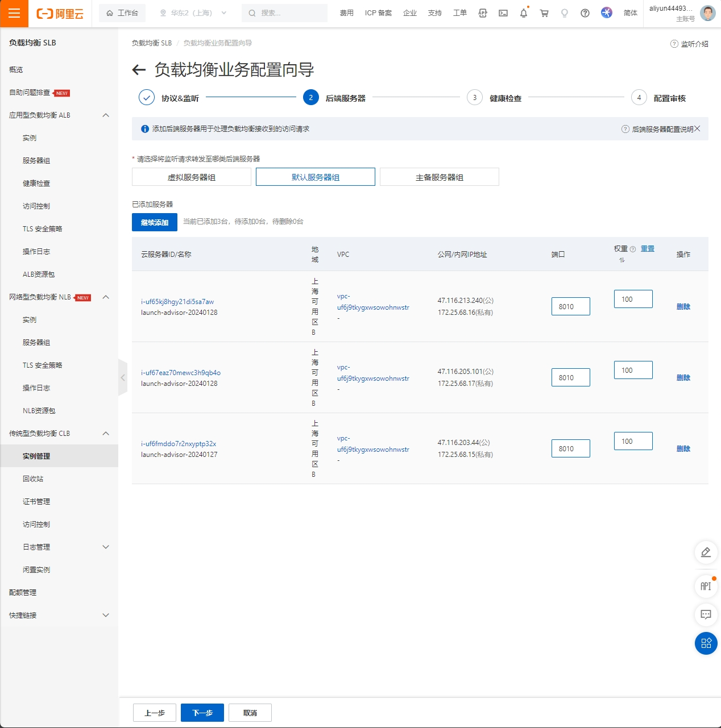721x728 pixels.
Task: Choose 默认服务器组 option
Action: (x=316, y=177)
